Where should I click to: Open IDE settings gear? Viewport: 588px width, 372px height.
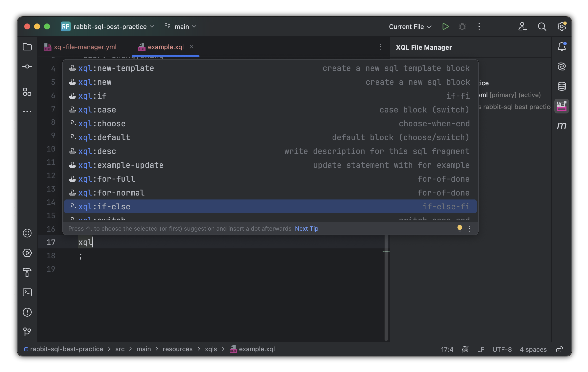click(x=562, y=26)
